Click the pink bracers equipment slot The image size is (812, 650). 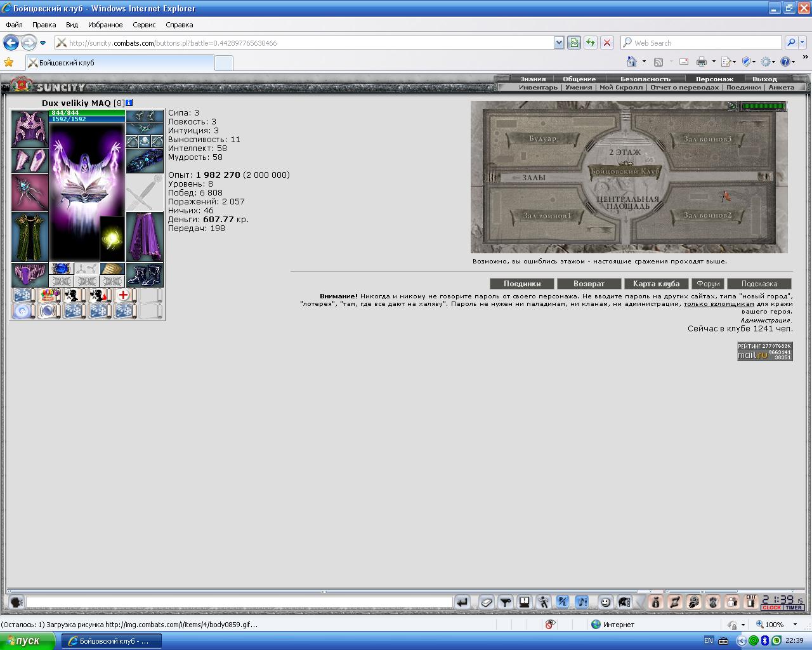coord(30,161)
